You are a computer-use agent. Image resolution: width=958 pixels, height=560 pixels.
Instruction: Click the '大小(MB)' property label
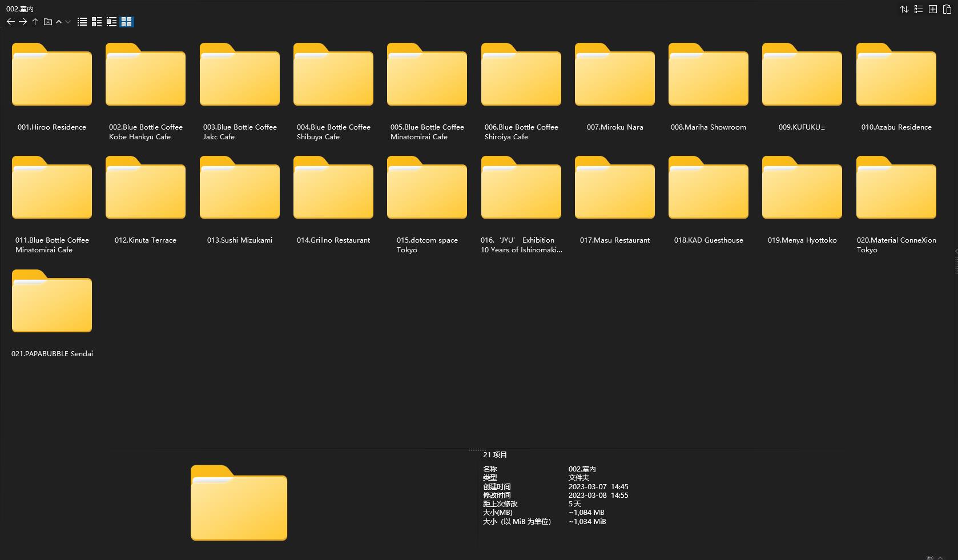(498, 512)
